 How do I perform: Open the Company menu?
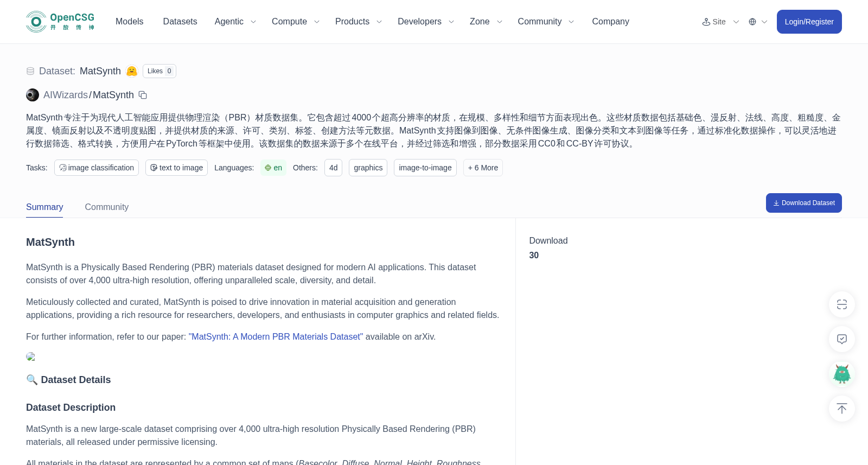click(x=610, y=22)
